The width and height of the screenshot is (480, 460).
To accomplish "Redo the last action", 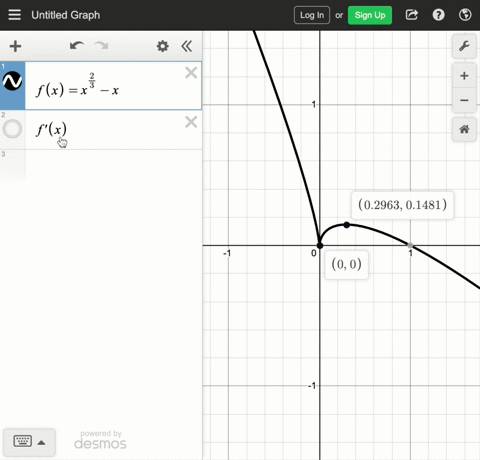I will click(x=102, y=46).
